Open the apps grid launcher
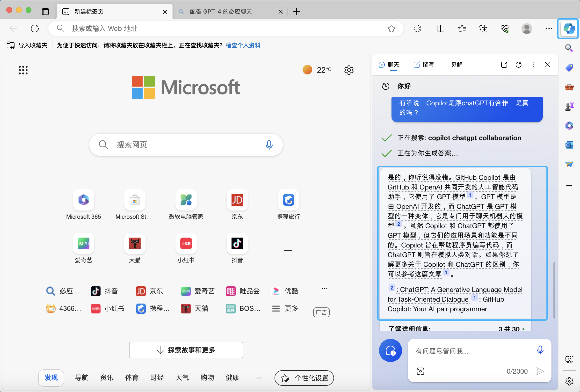 tap(23, 70)
